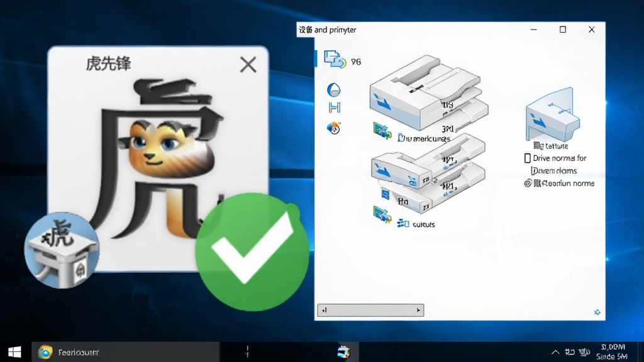The height and width of the screenshot is (362, 644).
Task: Click the green icon beside Dteraenericunes
Action: click(382, 131)
